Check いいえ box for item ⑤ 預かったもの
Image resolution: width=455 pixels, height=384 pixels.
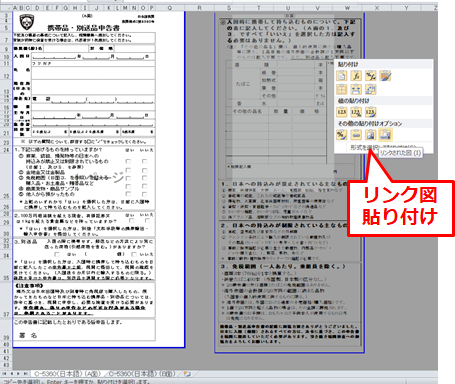(144, 194)
